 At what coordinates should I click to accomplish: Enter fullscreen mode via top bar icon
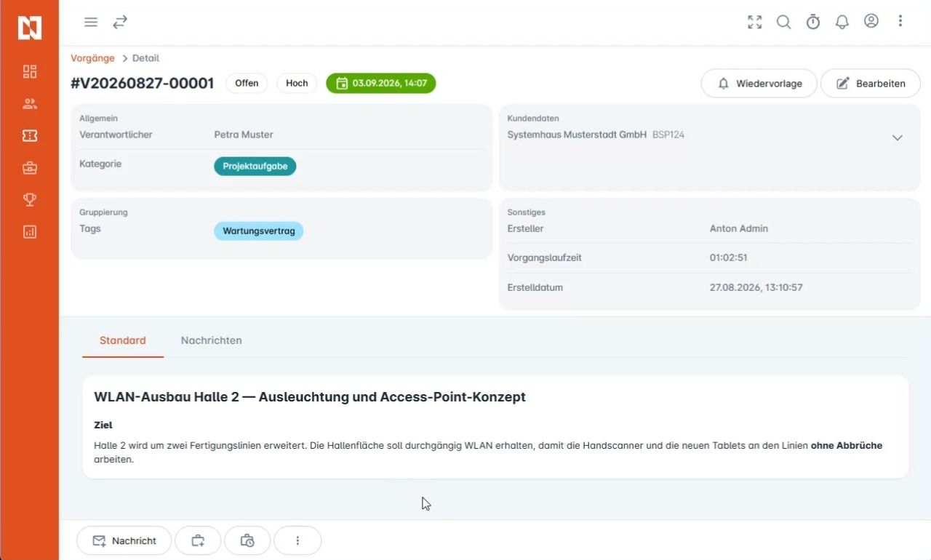[755, 22]
